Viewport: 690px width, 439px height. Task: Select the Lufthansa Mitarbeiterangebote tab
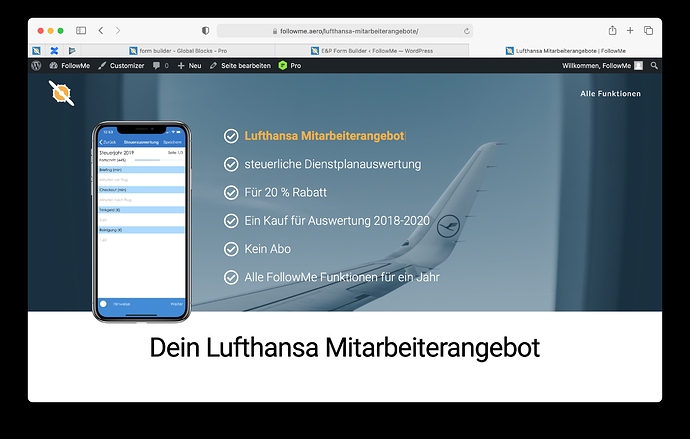[565, 51]
